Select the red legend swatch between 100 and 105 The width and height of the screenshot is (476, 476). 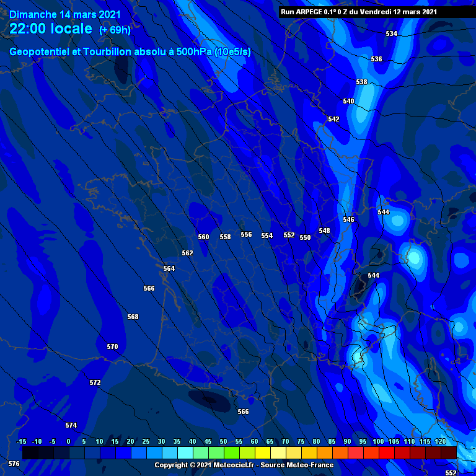click(386, 452)
